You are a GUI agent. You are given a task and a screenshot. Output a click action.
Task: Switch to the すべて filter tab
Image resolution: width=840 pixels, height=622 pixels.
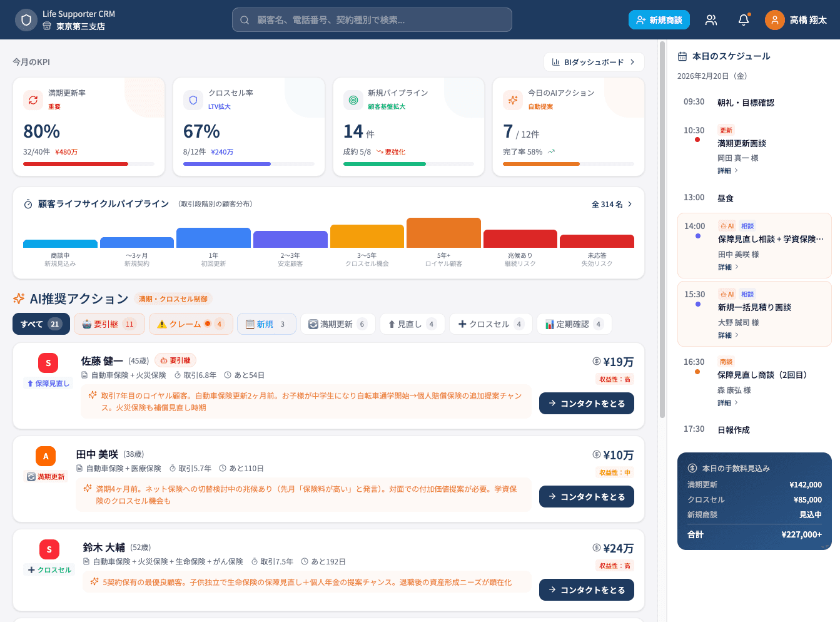(x=41, y=324)
